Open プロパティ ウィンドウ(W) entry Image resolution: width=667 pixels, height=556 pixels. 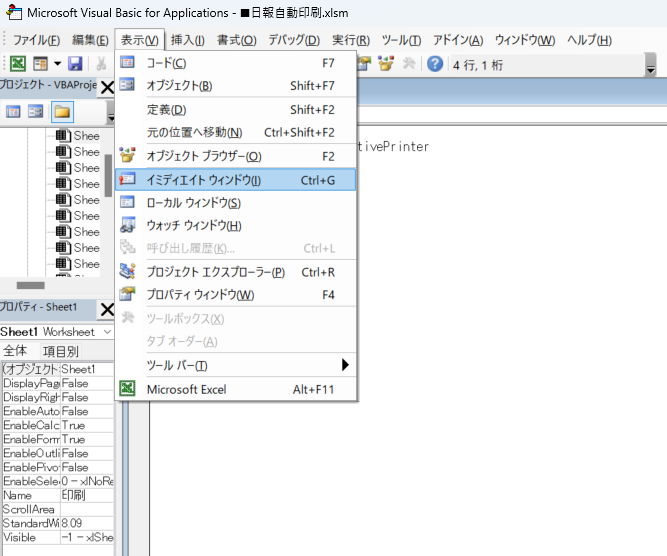pyautogui.click(x=236, y=294)
